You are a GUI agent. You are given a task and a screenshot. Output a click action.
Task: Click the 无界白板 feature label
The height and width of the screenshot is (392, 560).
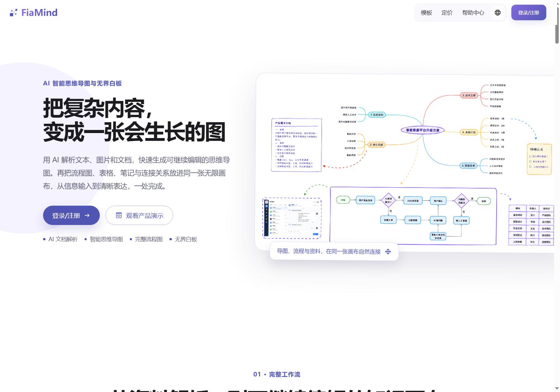(x=186, y=239)
